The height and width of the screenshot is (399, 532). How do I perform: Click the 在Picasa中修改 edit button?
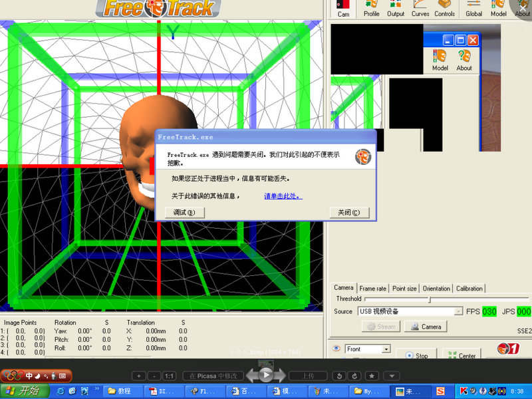213,376
